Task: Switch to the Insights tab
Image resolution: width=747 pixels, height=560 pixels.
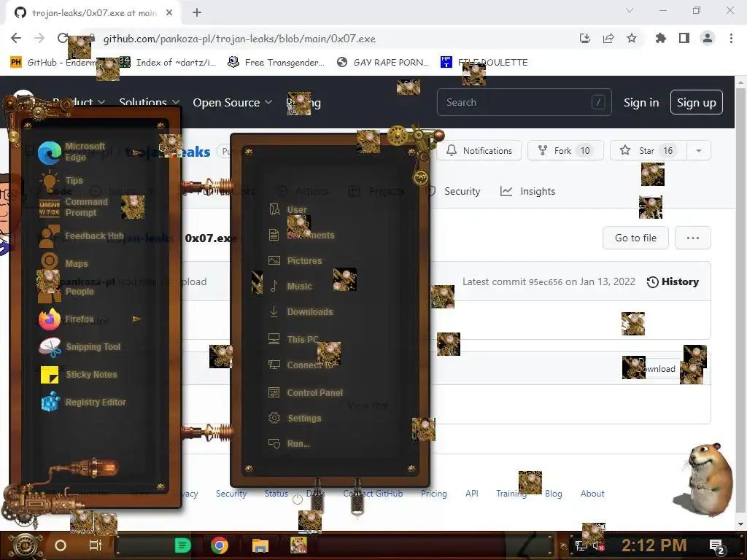Action: tap(528, 191)
